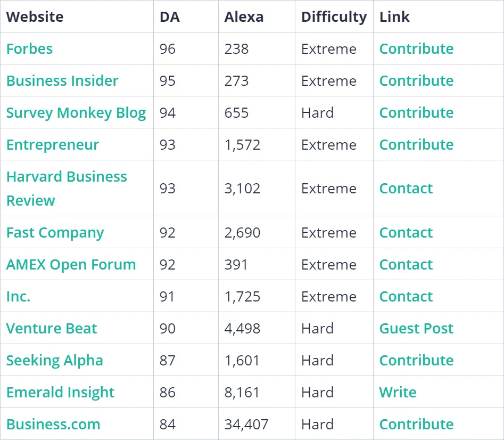
Task: Click Write link for Emerald Insight
Action: pyautogui.click(x=398, y=393)
